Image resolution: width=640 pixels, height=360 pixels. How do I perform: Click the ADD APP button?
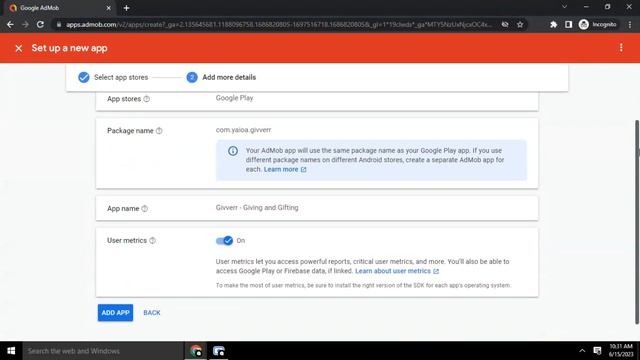pyautogui.click(x=115, y=313)
